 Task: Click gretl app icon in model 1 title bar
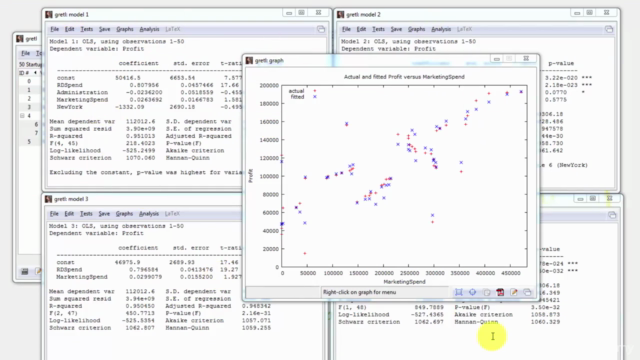point(49,15)
